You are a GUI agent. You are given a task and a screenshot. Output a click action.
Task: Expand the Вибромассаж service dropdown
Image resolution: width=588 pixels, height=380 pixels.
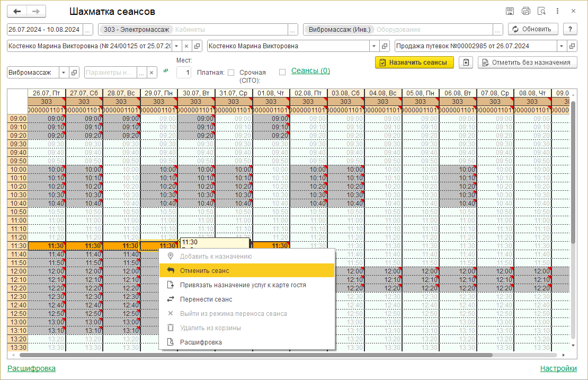pyautogui.click(x=64, y=73)
